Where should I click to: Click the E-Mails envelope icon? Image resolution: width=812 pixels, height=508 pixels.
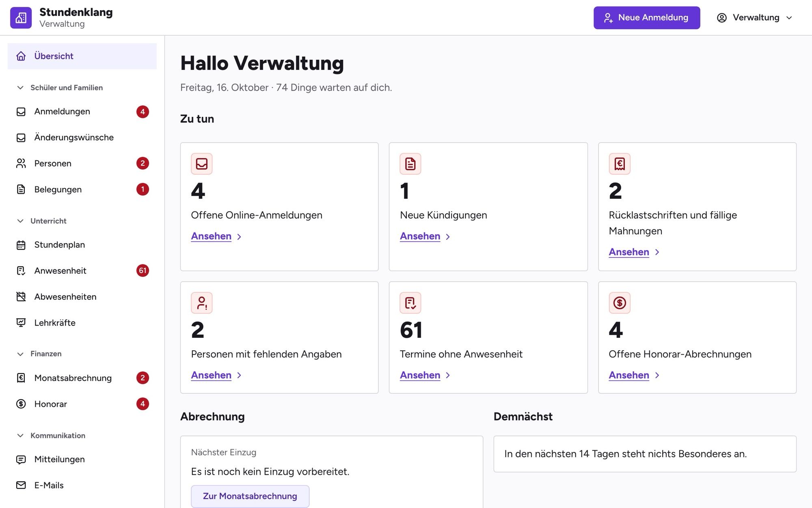click(21, 485)
